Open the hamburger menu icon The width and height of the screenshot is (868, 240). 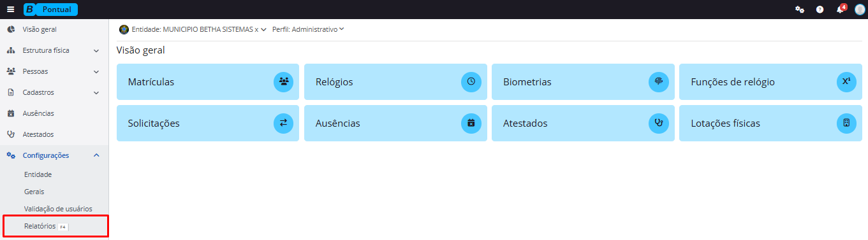[10, 10]
